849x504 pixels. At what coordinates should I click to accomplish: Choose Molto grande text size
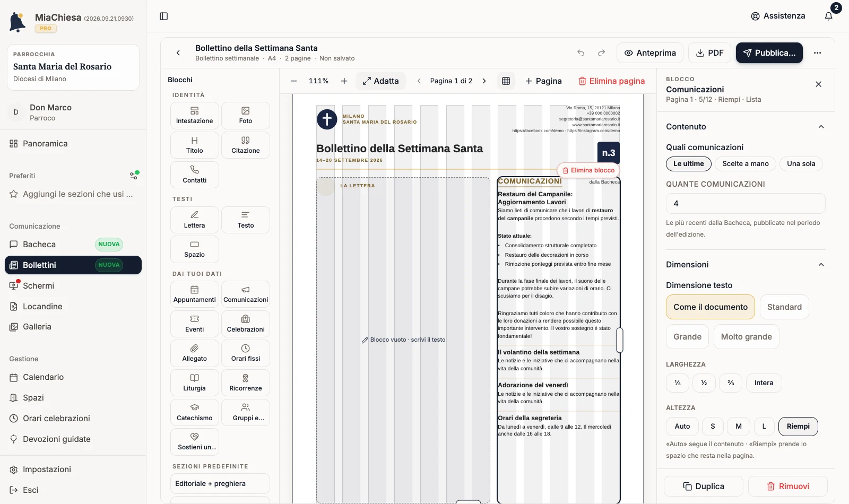point(747,337)
